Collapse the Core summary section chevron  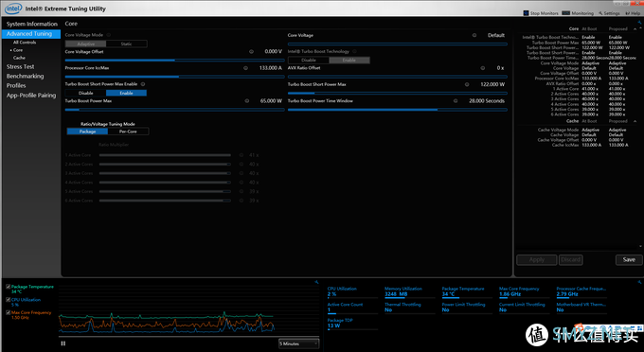pyautogui.click(x=635, y=29)
